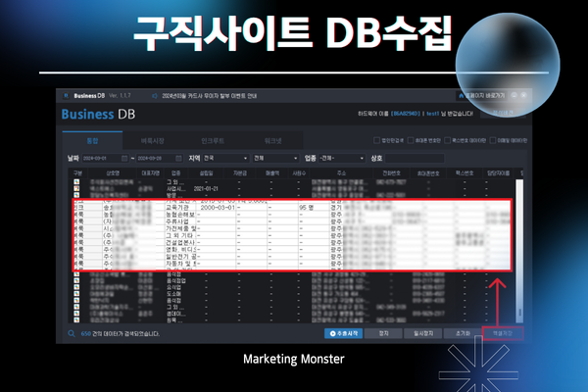Click the 담당자이름 column header

[499, 173]
